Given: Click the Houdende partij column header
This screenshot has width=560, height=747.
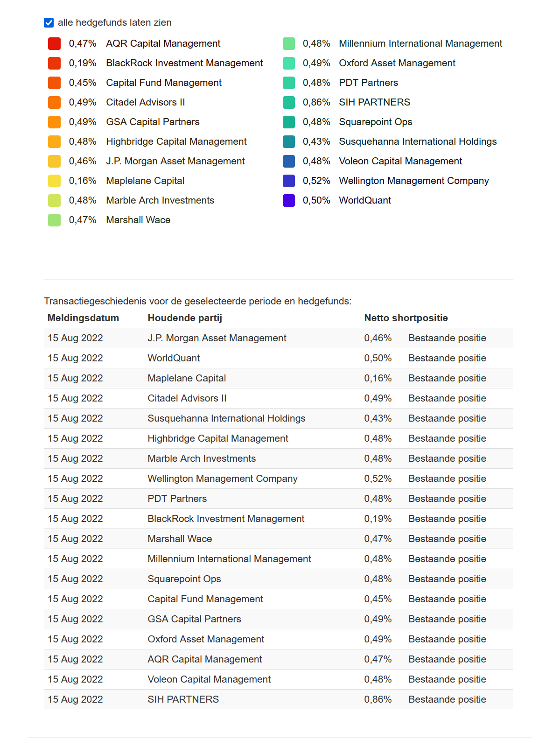Looking at the screenshot, I should point(185,318).
